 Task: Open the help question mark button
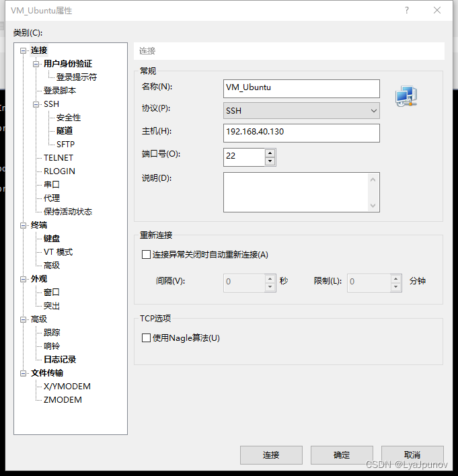407,10
